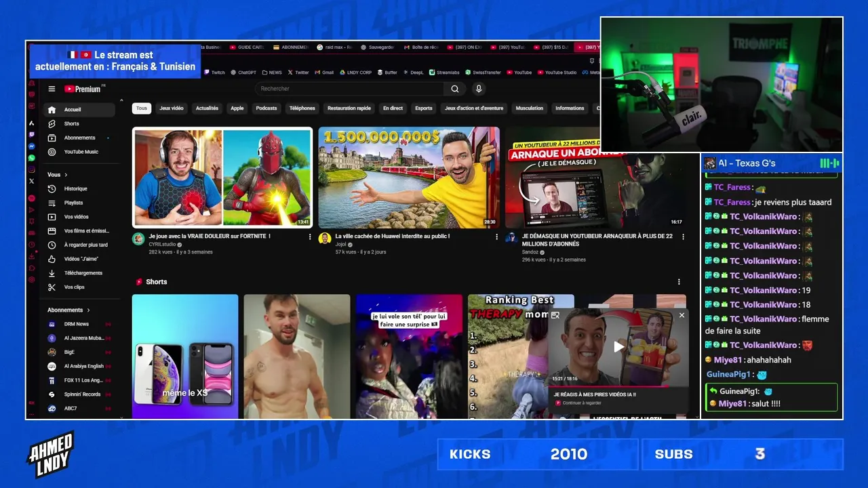Open the CYRILstudio channel link
Screen dimensions: 868x488
[163, 244]
